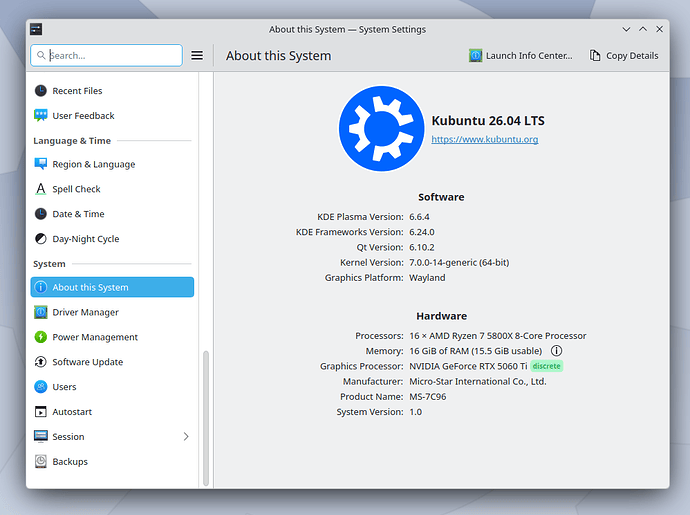Select Region & Language page
690x515 pixels.
point(112,164)
